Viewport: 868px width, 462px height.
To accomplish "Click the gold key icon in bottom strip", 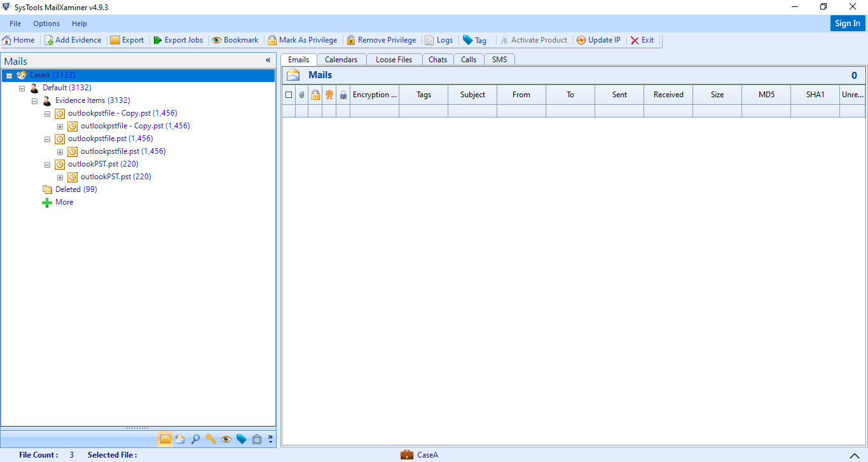I will (210, 439).
